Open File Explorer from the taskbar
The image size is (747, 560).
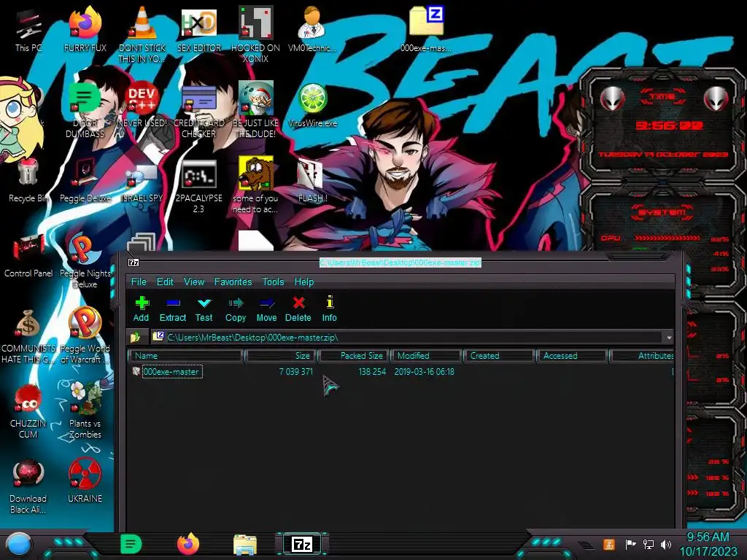click(245, 544)
